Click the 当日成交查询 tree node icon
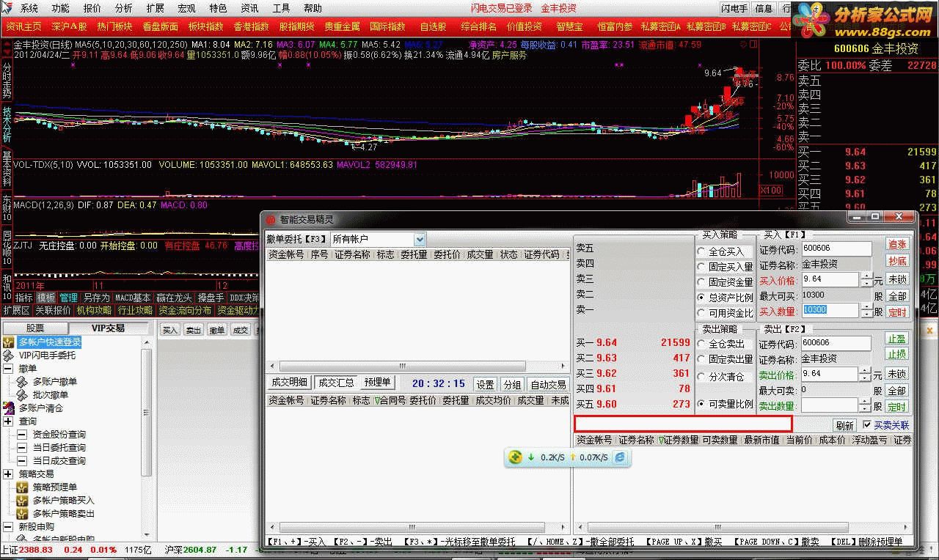 point(22,461)
